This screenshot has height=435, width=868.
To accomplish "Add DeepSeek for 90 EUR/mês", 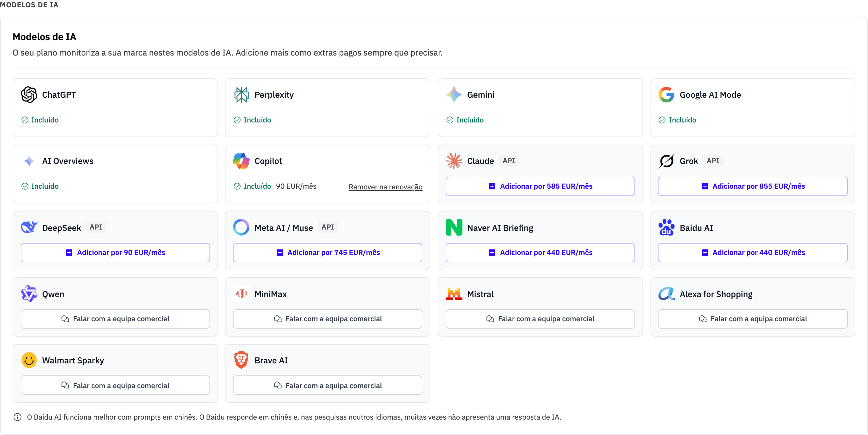I will [115, 253].
